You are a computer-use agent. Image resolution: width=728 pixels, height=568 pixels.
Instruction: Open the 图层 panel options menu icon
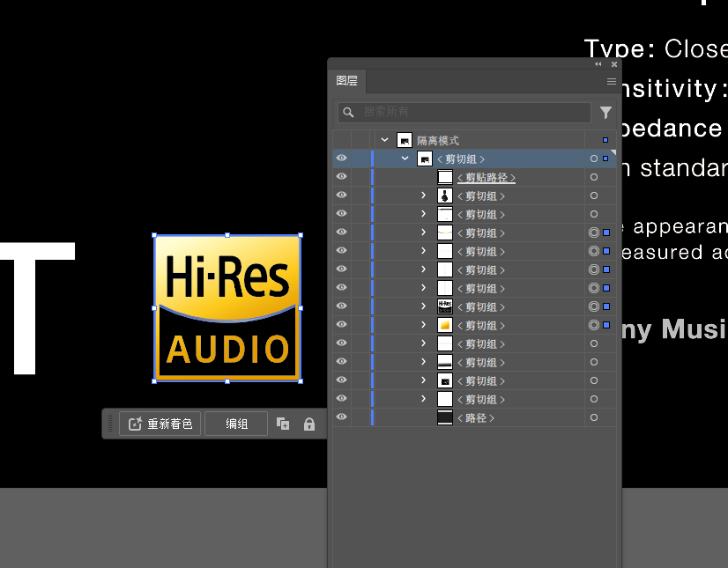(x=611, y=81)
